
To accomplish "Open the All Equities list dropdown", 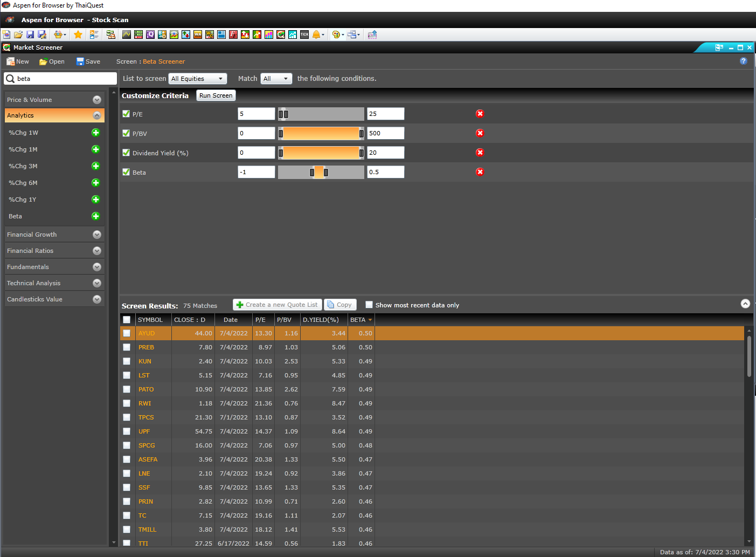I will click(197, 79).
